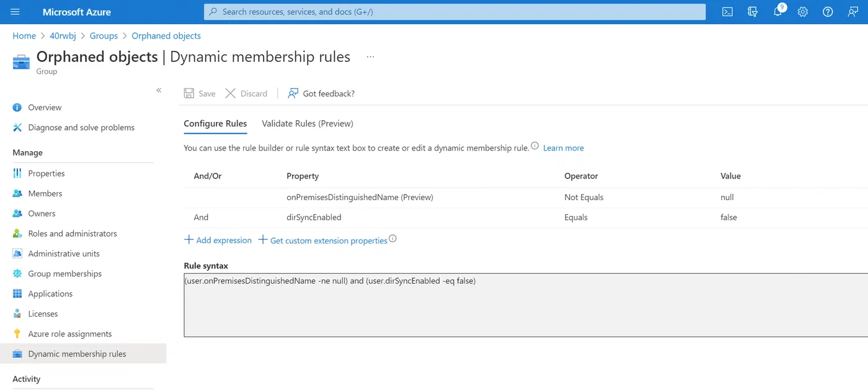Go to Groups breadcrumb
868x391 pixels.
(104, 36)
